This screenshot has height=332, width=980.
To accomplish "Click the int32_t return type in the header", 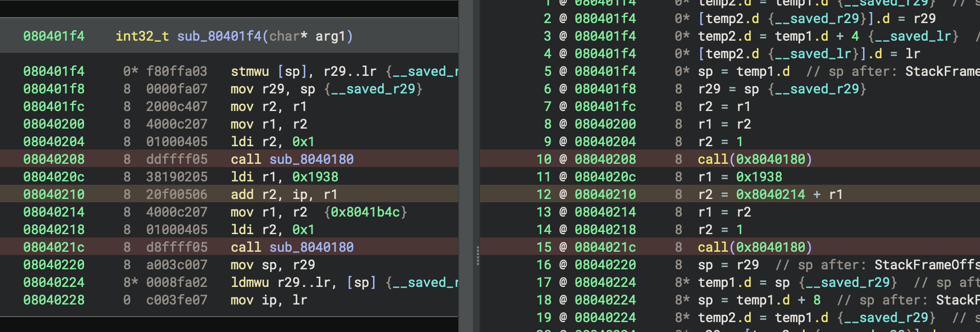I will 142,36.
